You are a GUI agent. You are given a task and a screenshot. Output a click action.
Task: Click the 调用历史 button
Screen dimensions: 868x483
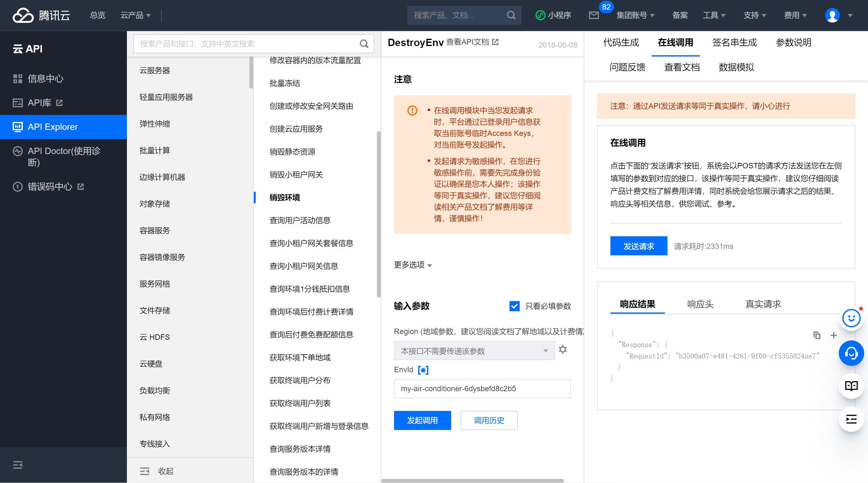click(x=489, y=420)
